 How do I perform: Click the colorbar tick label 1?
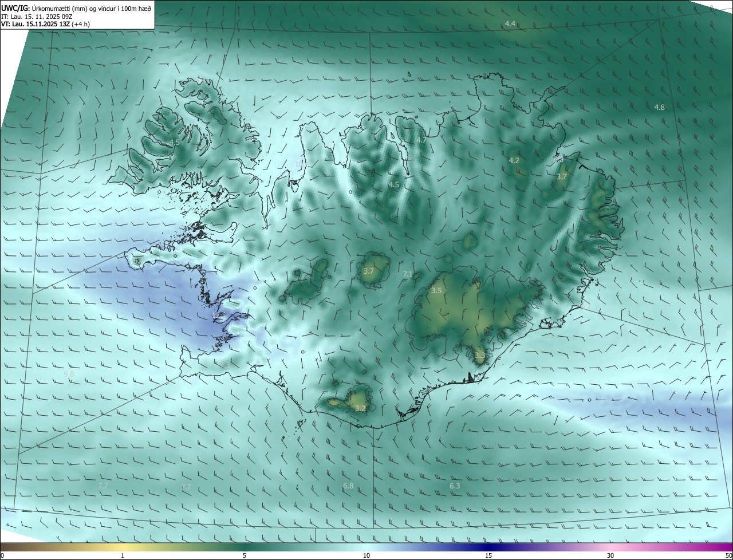point(123,555)
